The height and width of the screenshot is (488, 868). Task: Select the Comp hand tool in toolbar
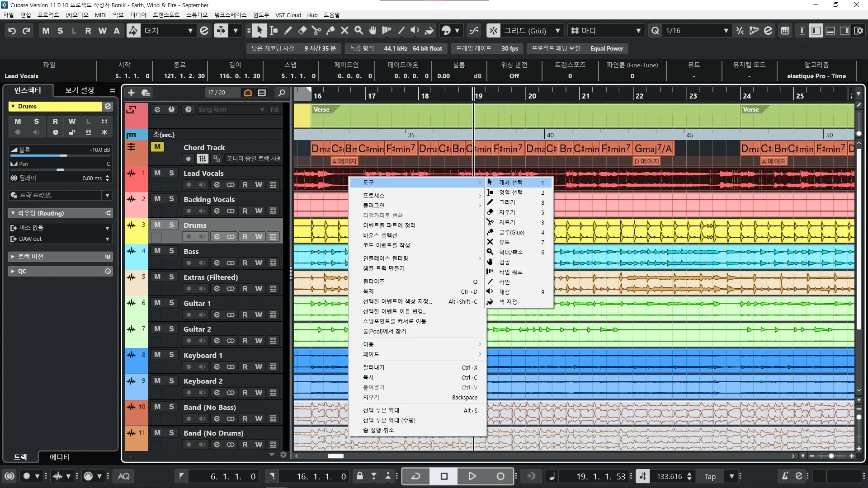[x=373, y=31]
